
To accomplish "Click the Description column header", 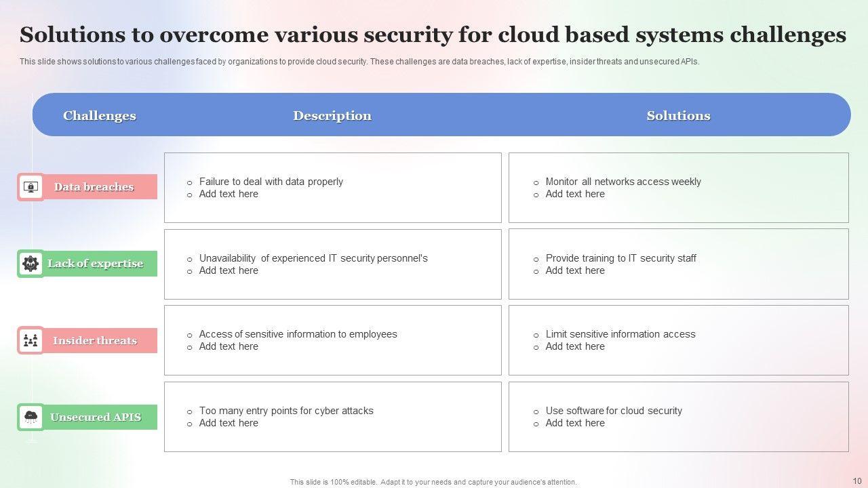I will tap(332, 116).
